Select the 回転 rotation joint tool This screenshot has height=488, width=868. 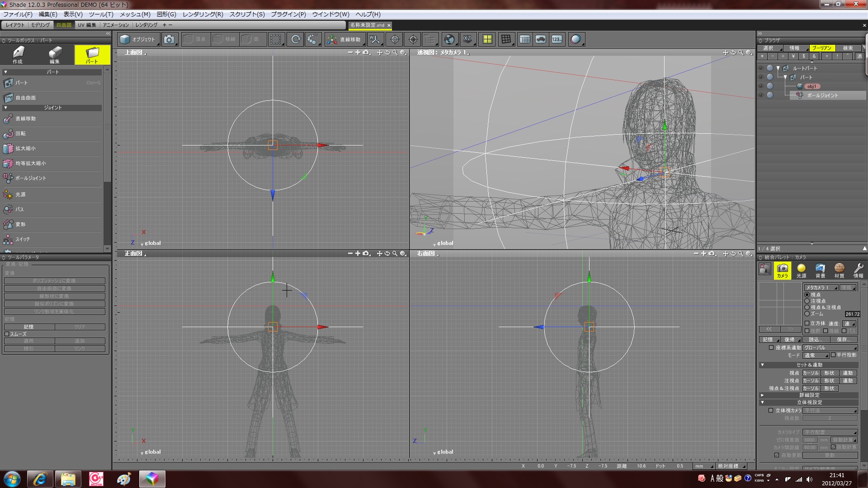pyautogui.click(x=20, y=133)
